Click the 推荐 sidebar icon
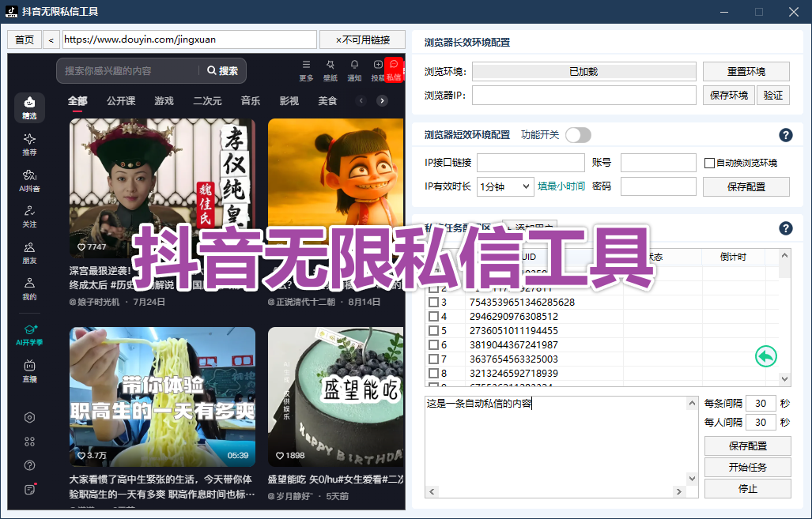This screenshot has height=519, width=812. [29, 144]
